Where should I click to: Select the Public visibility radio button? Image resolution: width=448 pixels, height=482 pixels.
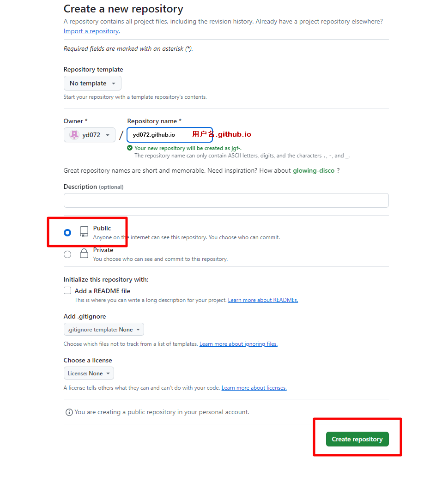67,233
